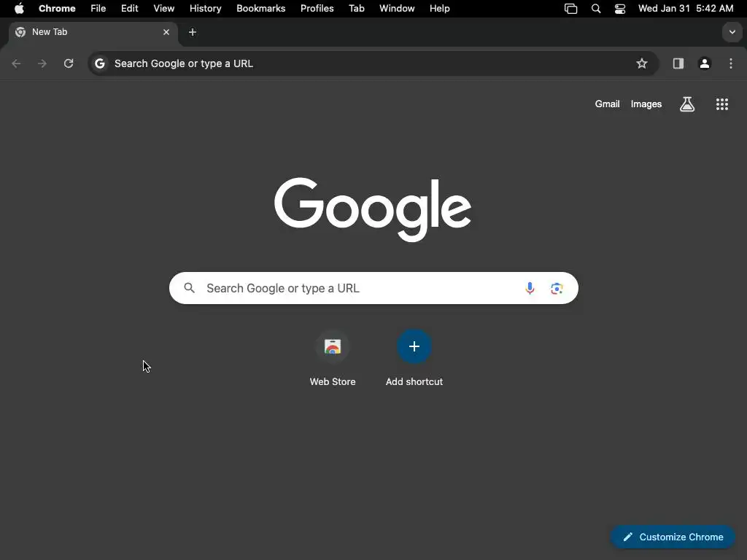
Task: Open the Gmail link
Action: 608,104
